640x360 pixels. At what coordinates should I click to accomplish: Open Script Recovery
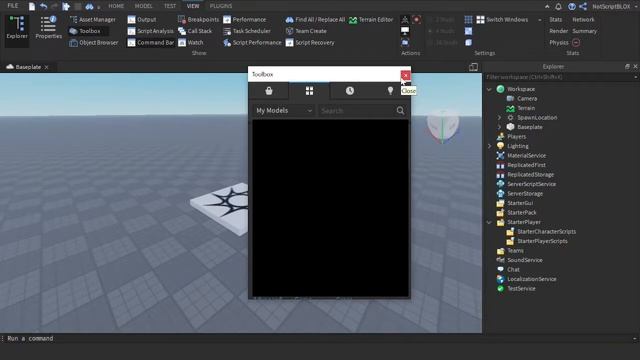(310, 42)
